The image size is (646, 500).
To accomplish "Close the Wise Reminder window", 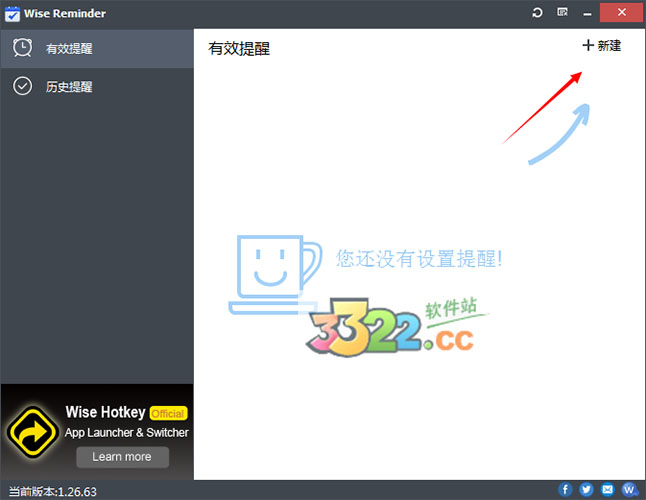I will point(622,12).
